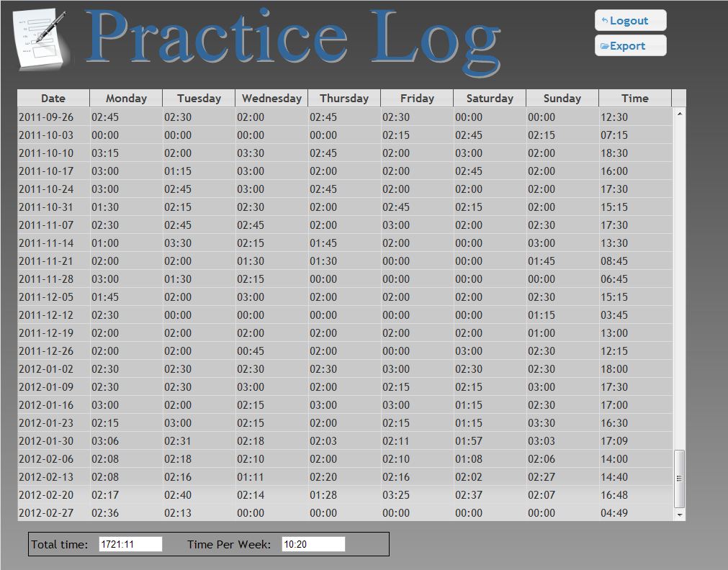Select the 2011-12-05 date cell

pyautogui.click(x=53, y=297)
